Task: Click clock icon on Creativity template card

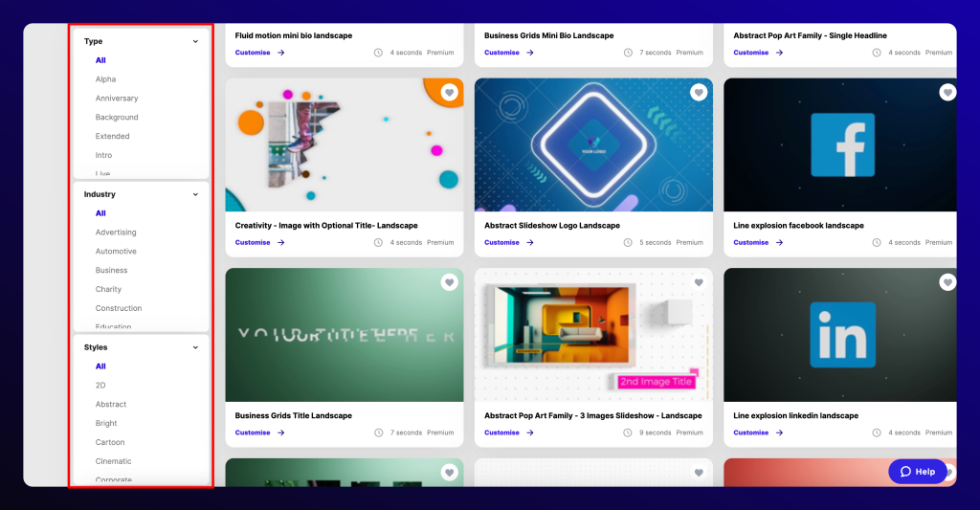Action: pos(378,242)
